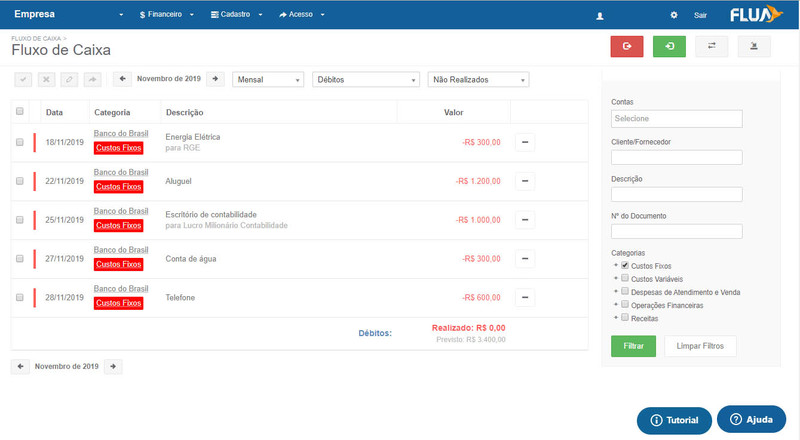This screenshot has height=440, width=800.
Task: Uncheck the Custos Fixos category filter
Action: point(625,266)
